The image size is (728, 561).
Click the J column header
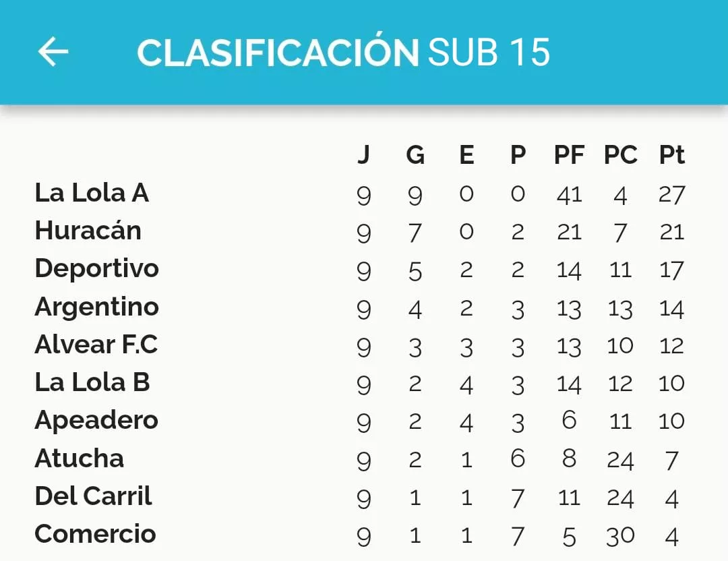tap(363, 155)
